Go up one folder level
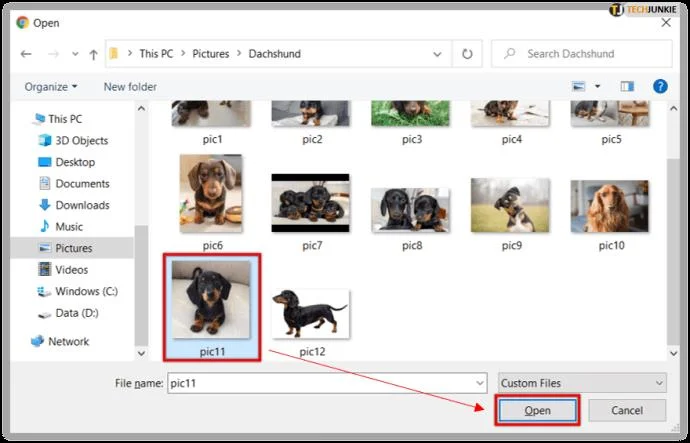Viewport: 690px width, 443px height. pyautogui.click(x=93, y=55)
